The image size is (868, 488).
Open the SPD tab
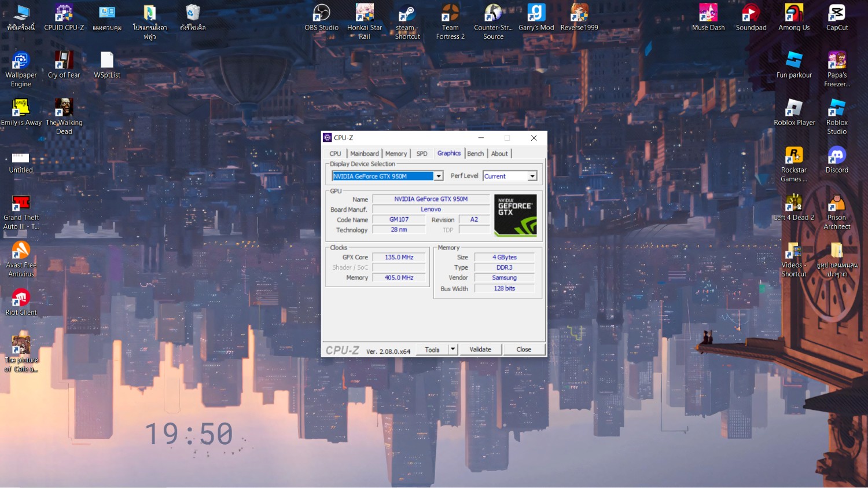[422, 153]
